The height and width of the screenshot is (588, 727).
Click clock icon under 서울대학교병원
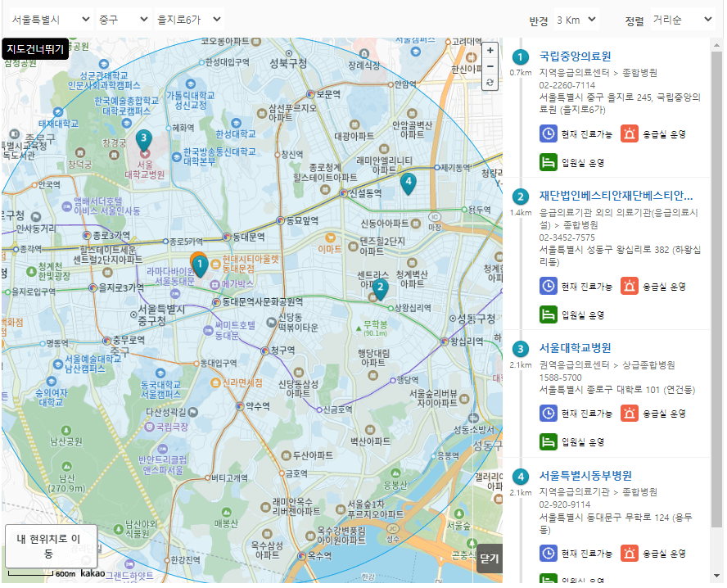[548, 413]
